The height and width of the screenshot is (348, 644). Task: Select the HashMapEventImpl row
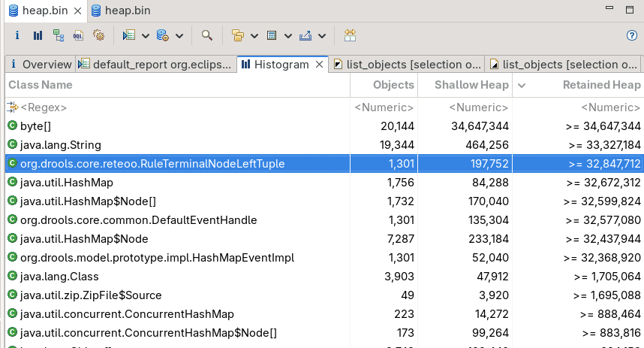(x=324, y=258)
